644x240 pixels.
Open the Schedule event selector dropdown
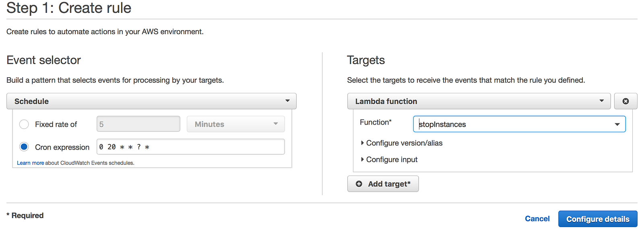click(x=151, y=101)
